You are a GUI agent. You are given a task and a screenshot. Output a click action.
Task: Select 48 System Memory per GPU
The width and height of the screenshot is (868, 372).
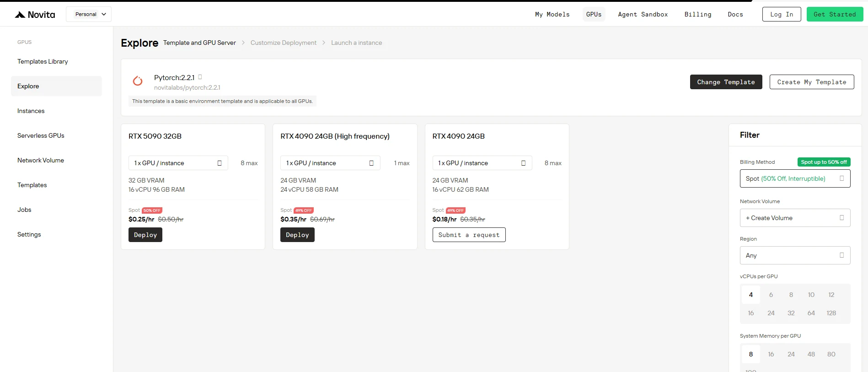click(811, 354)
